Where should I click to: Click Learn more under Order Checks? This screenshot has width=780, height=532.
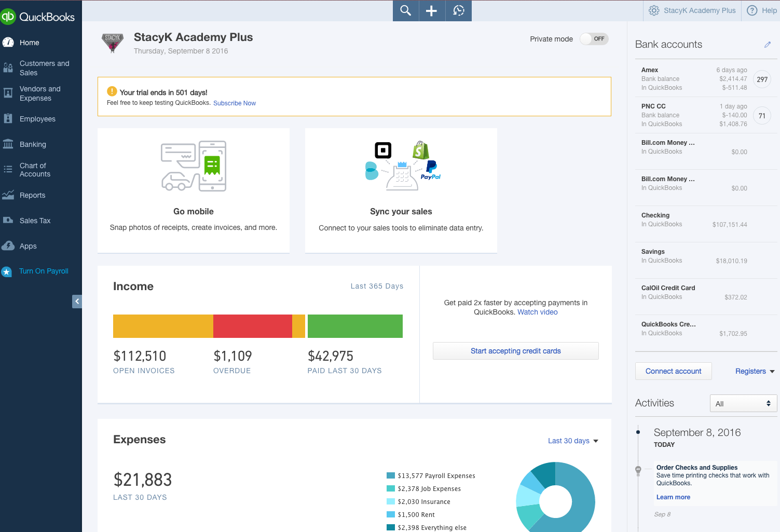(673, 497)
